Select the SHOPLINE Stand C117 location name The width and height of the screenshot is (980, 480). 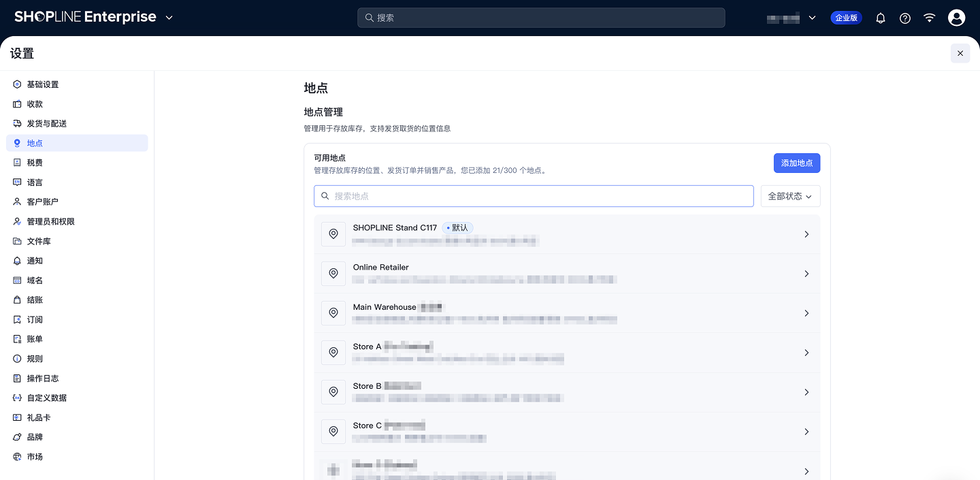[395, 228]
